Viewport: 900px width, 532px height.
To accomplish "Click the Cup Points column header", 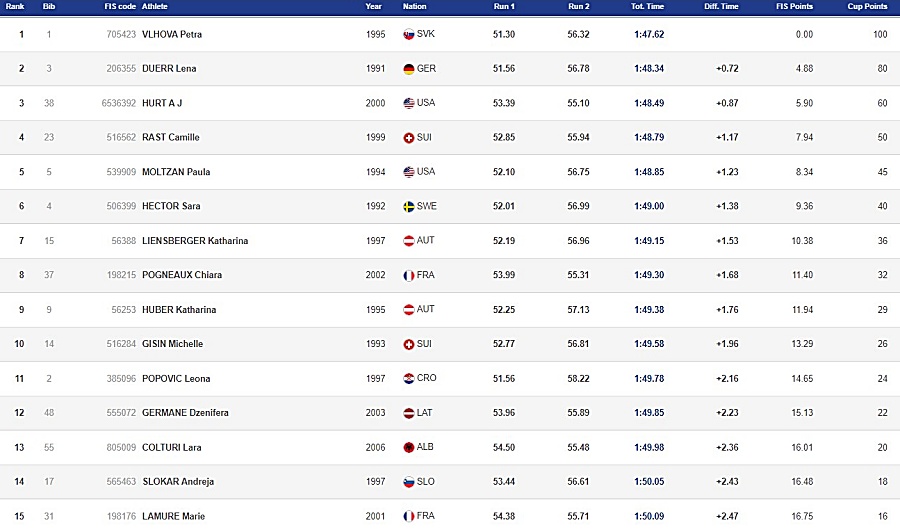I will [867, 6].
